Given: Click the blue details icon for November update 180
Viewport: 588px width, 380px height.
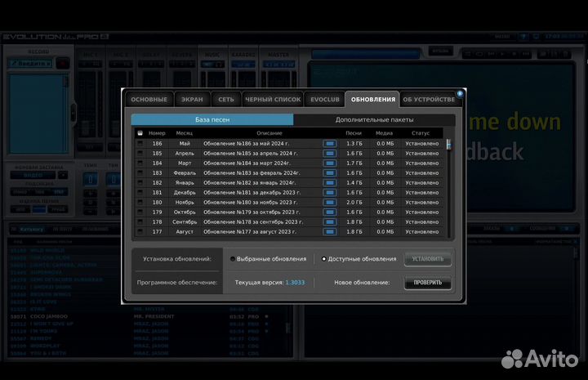Looking at the screenshot, I should click(329, 203).
